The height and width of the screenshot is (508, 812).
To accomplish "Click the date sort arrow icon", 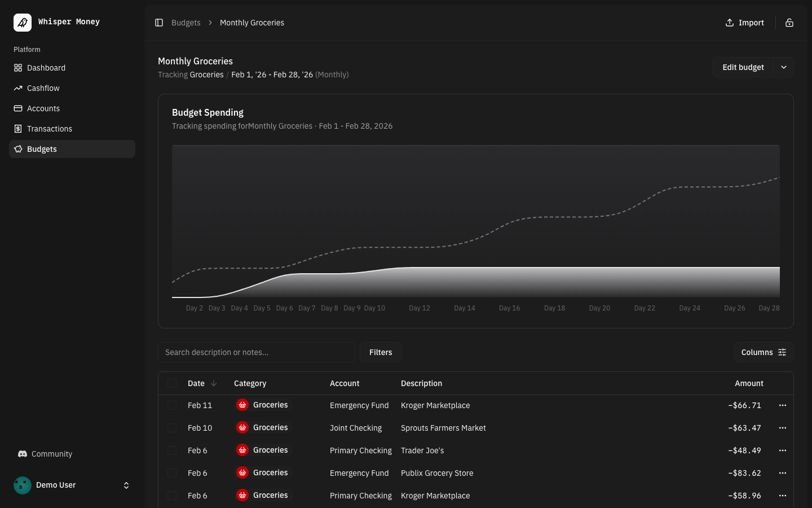I will tap(214, 383).
